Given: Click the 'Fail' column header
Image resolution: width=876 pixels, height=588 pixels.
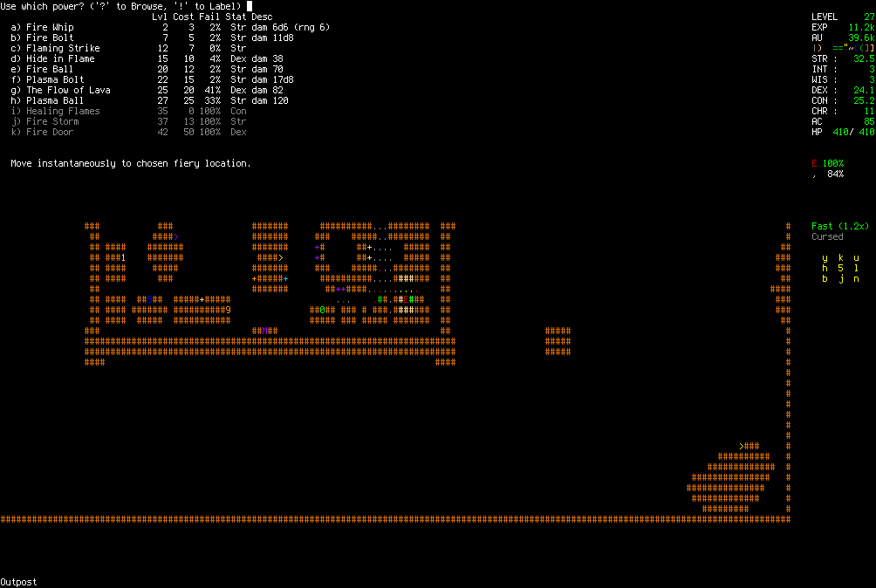Looking at the screenshot, I should pyautogui.click(x=209, y=17).
